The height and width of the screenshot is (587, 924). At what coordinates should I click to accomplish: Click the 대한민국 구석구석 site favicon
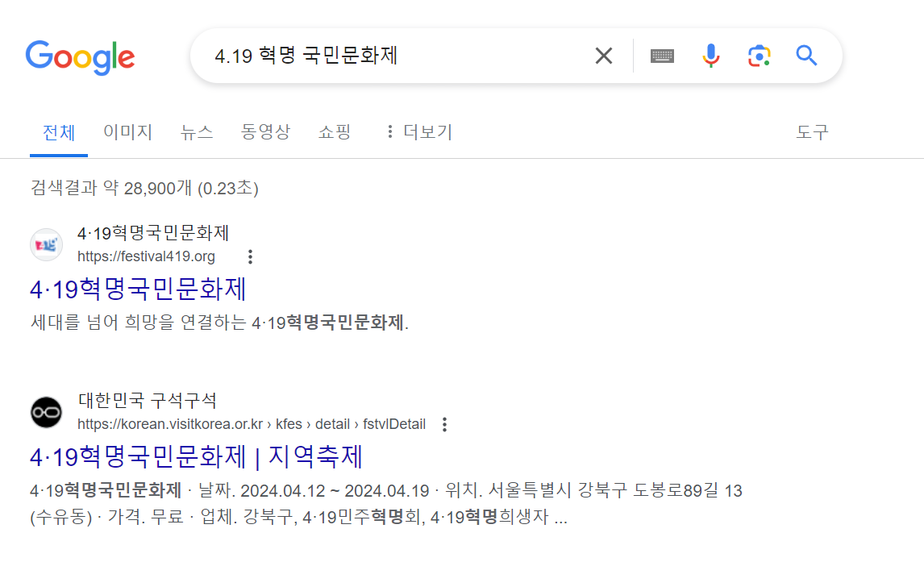[x=46, y=413]
